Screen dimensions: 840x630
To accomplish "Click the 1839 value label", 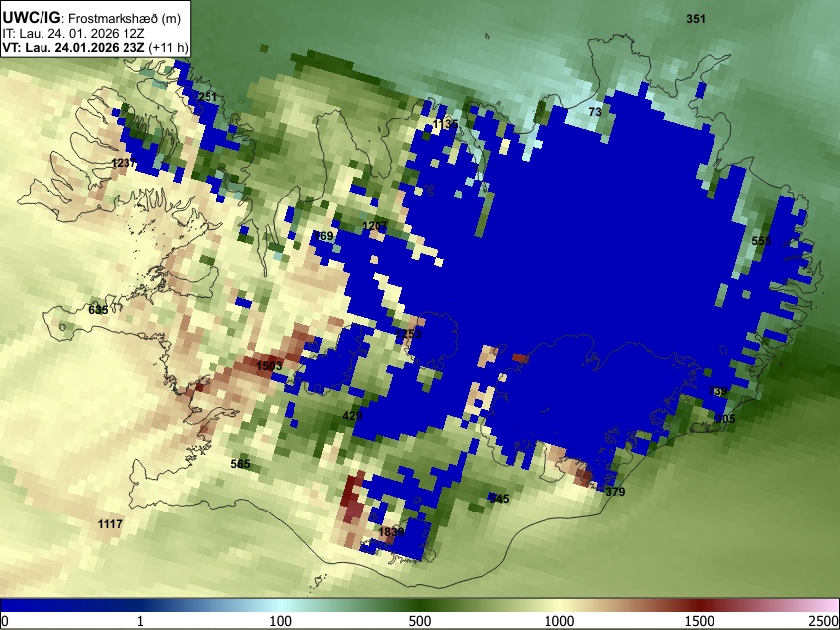I will (x=391, y=532).
